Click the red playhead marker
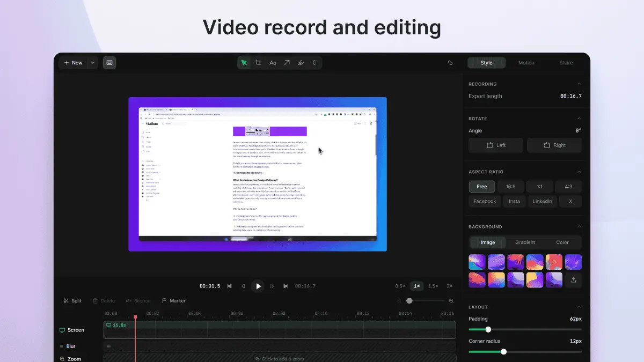Screen dimensions: 644x362 point(135,317)
